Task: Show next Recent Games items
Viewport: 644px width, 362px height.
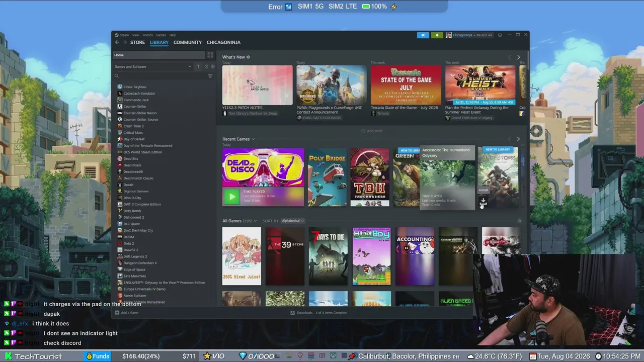Action: 518,139
